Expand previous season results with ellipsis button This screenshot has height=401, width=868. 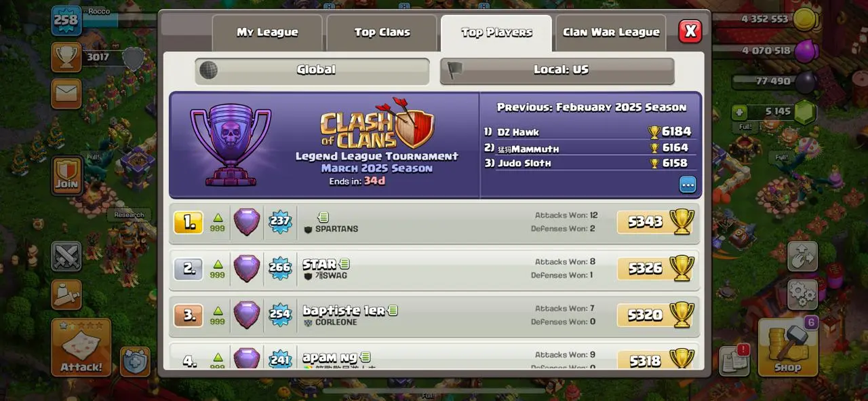point(688,185)
